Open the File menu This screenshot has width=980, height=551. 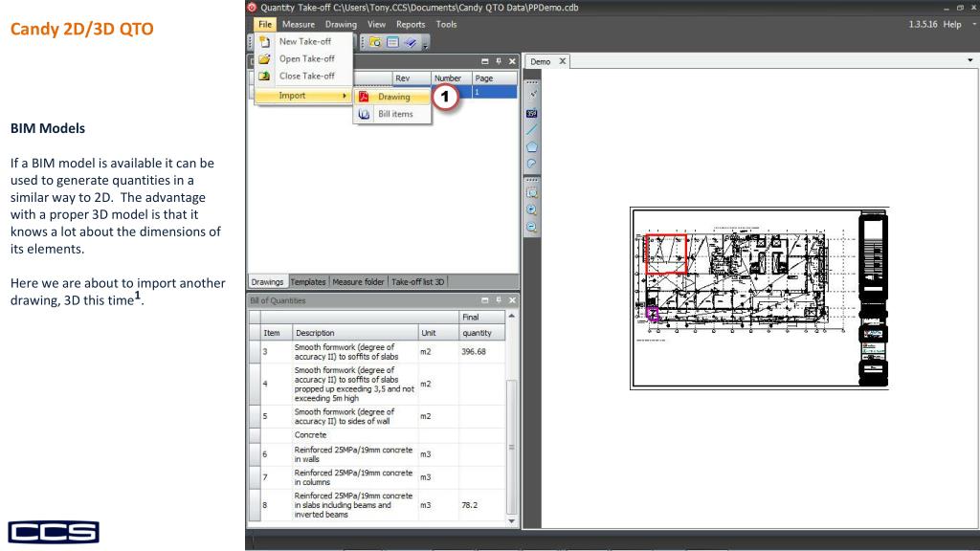[265, 24]
